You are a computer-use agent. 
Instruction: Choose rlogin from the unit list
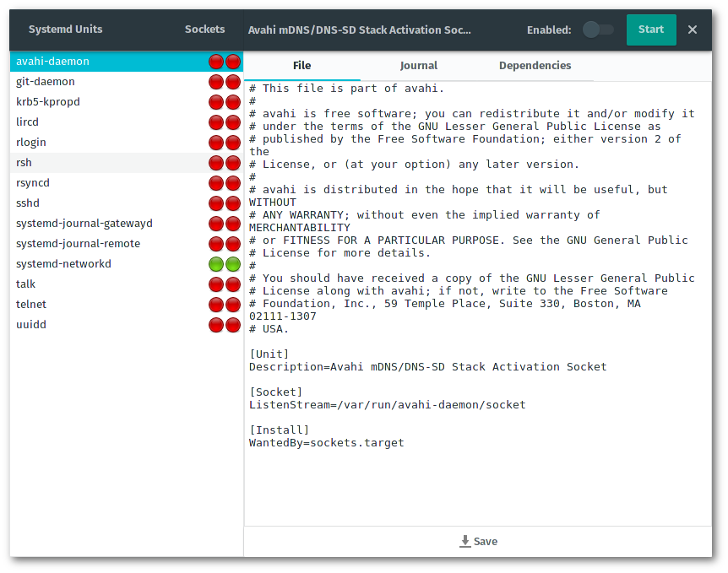(127, 143)
